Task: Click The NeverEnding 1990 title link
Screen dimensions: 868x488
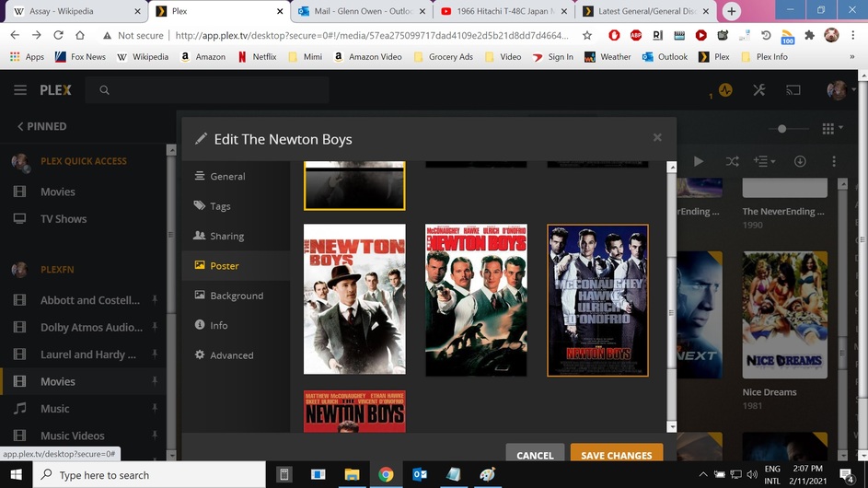Action: coord(782,211)
